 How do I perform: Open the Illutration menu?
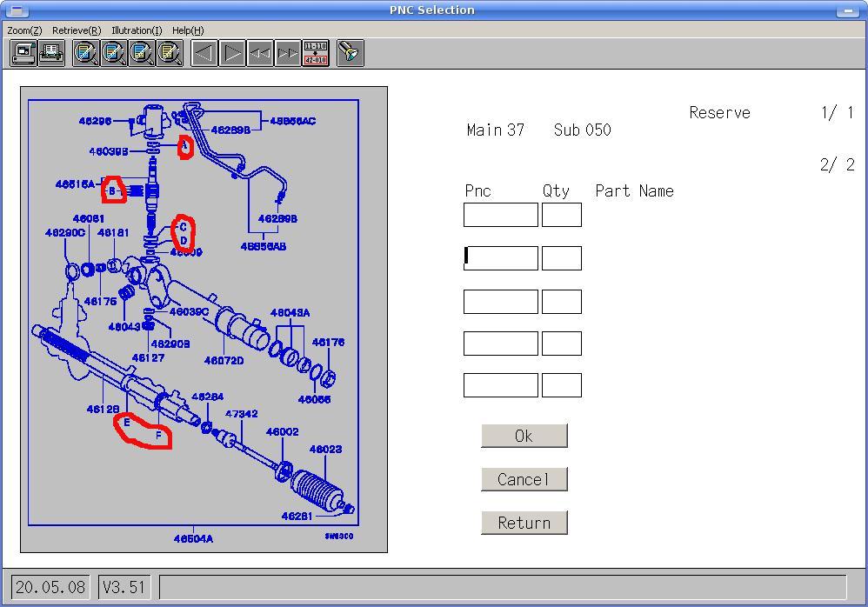pos(137,30)
